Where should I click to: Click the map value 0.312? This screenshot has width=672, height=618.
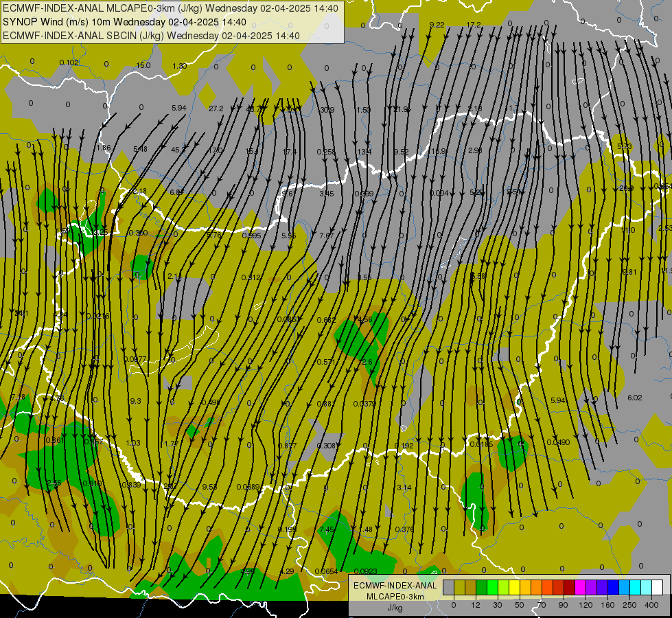251,277
